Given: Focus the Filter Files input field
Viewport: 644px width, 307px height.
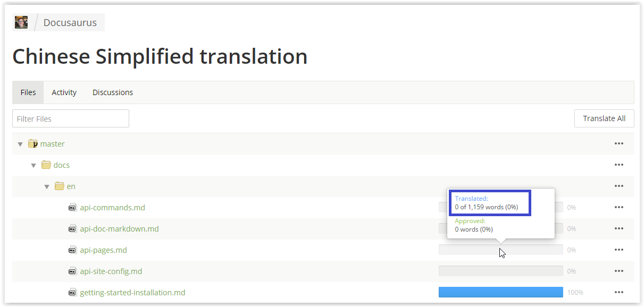Looking at the screenshot, I should (71, 118).
